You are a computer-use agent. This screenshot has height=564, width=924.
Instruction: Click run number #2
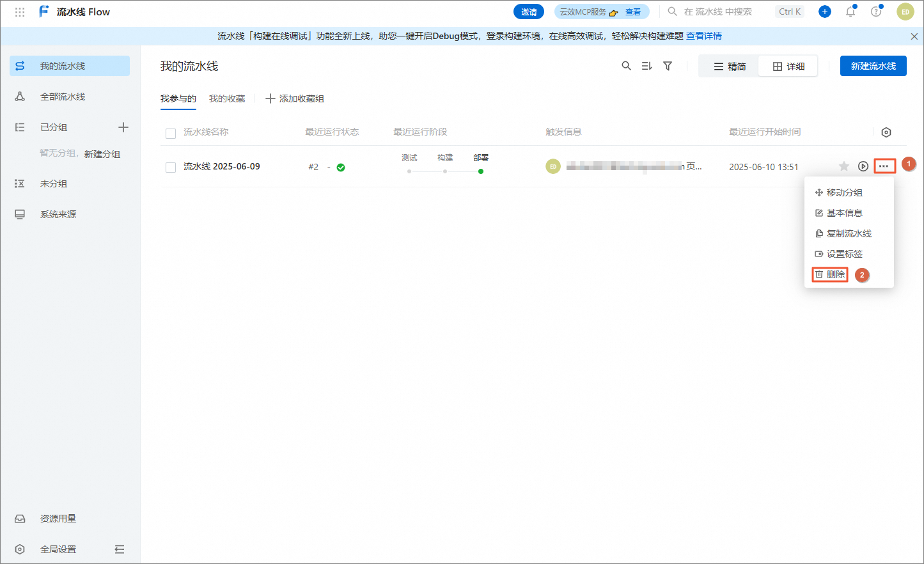[313, 167]
